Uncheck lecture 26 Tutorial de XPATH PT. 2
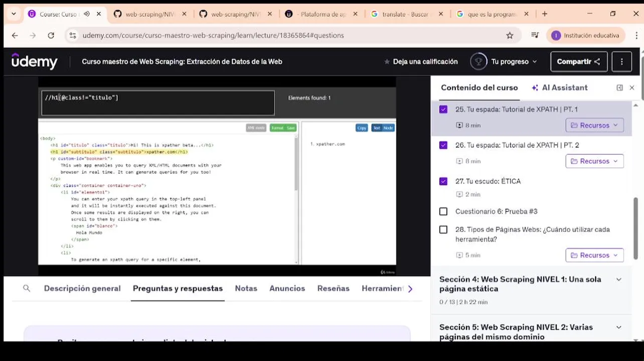Viewport: 644px width, 361px height. pos(443,145)
